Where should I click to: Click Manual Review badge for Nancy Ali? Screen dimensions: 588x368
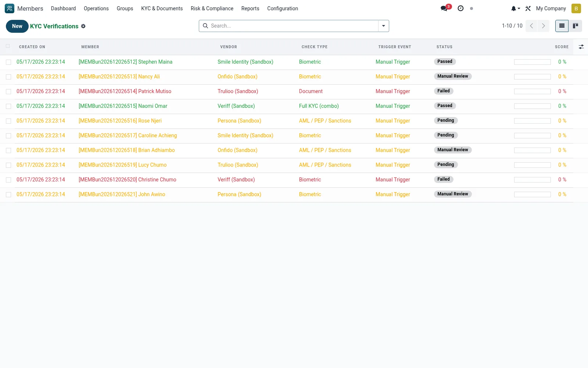[x=453, y=76]
